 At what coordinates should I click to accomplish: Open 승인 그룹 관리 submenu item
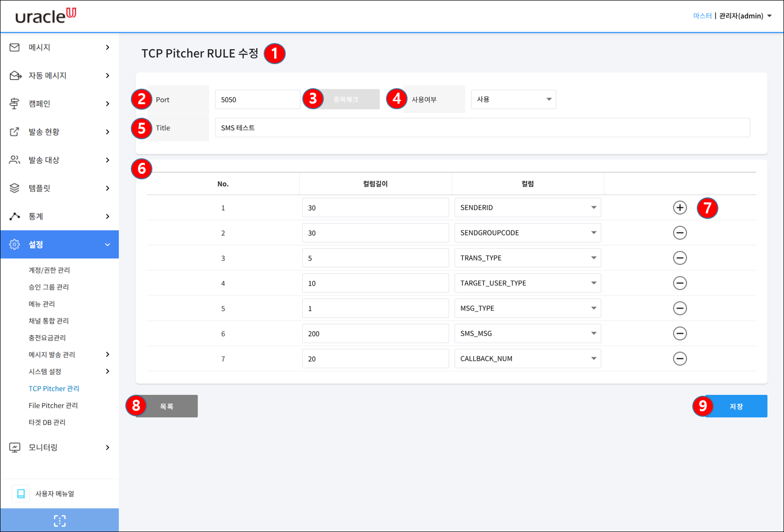click(x=49, y=287)
